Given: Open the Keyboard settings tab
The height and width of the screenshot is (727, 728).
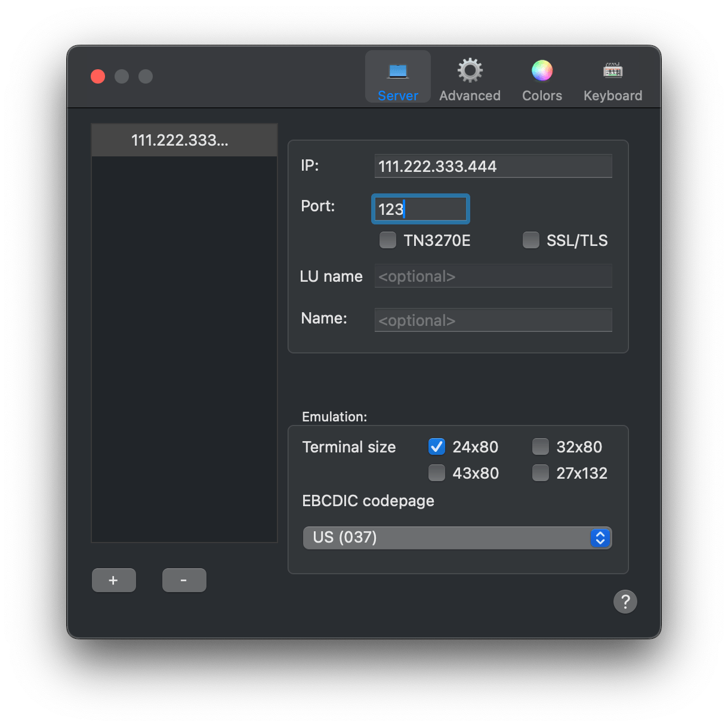Looking at the screenshot, I should point(613,77).
